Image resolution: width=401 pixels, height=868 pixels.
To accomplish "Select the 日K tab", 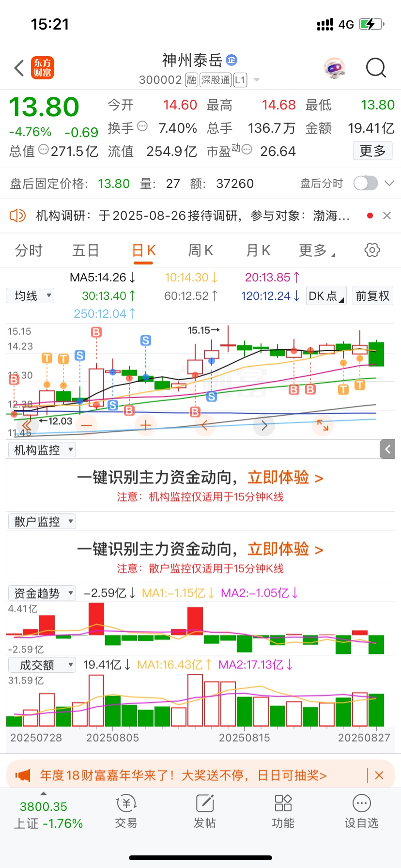I will coord(144,250).
